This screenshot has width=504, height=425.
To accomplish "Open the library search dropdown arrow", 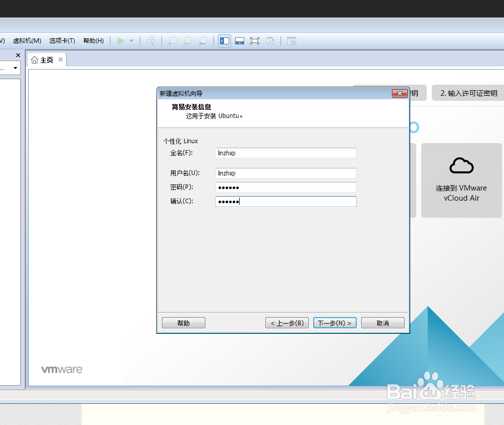I will point(15,68).
